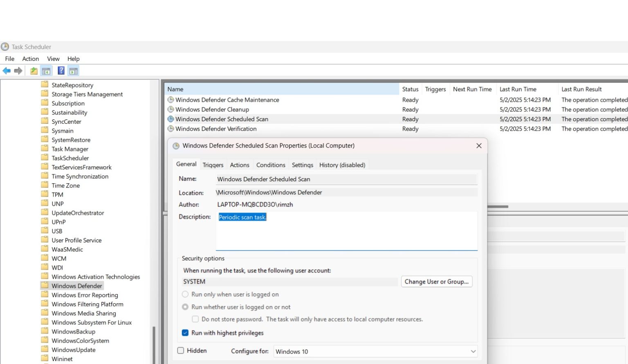Click the Change User or Group button
This screenshot has height=364, width=628.
(x=436, y=281)
